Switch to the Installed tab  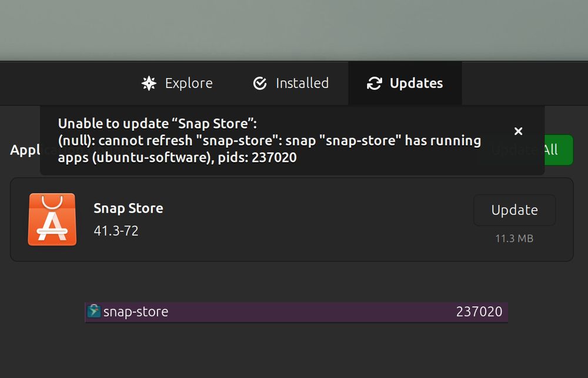[291, 83]
